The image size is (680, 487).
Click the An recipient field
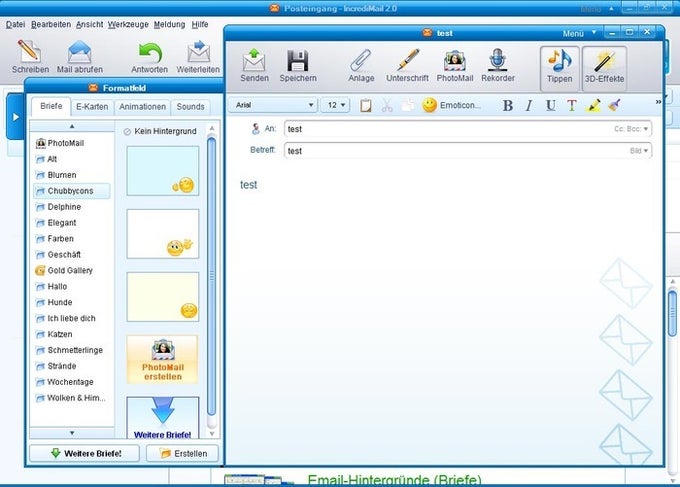[468, 129]
